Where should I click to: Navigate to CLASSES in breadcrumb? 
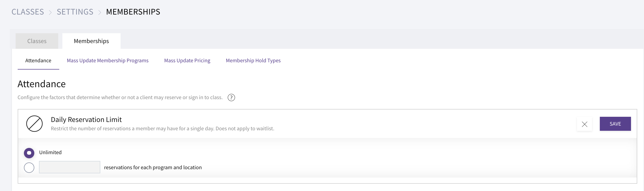click(x=28, y=12)
